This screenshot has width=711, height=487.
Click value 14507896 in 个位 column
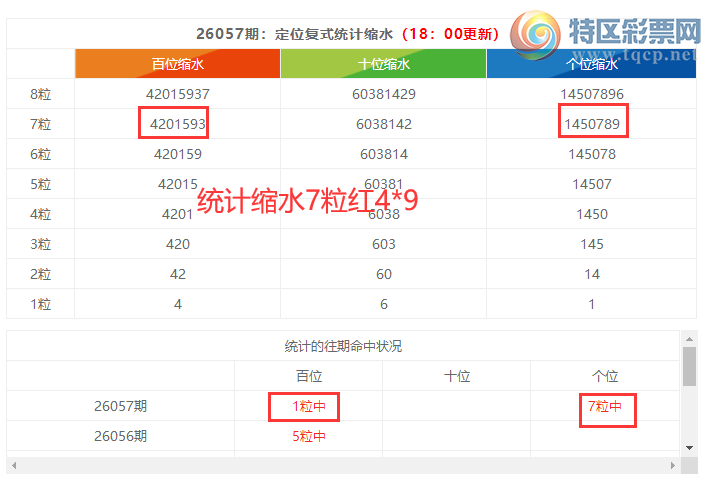(x=592, y=94)
